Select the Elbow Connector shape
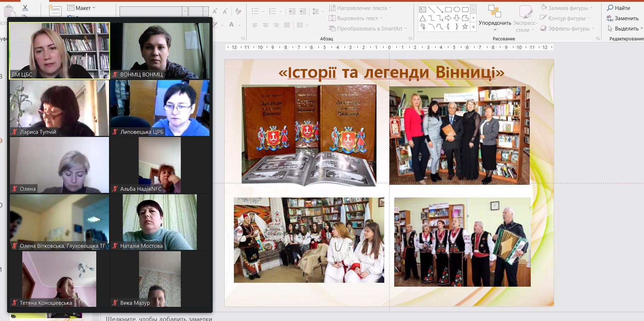The width and height of the screenshot is (644, 321). point(431,18)
